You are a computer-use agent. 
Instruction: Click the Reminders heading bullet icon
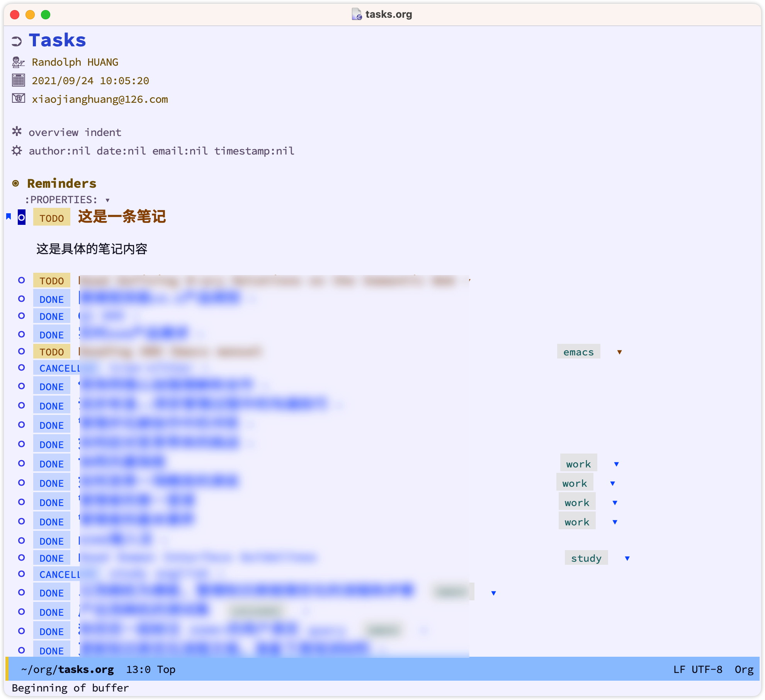pyautogui.click(x=15, y=183)
